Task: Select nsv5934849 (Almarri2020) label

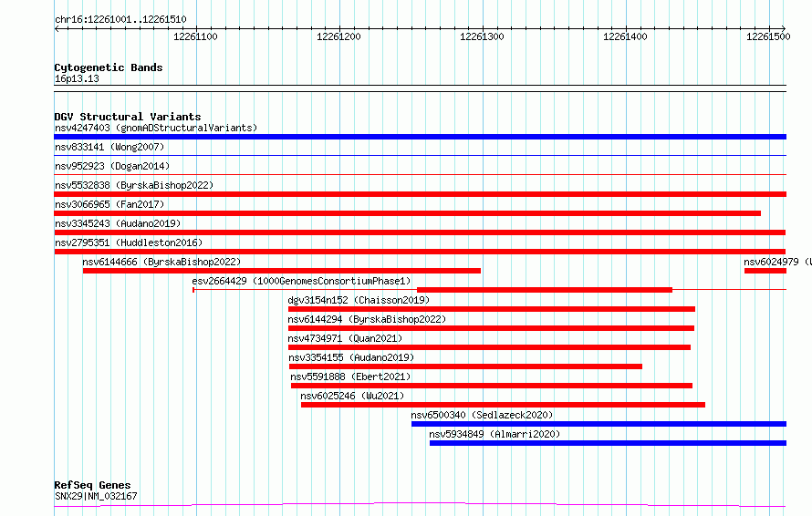Action: [494, 434]
